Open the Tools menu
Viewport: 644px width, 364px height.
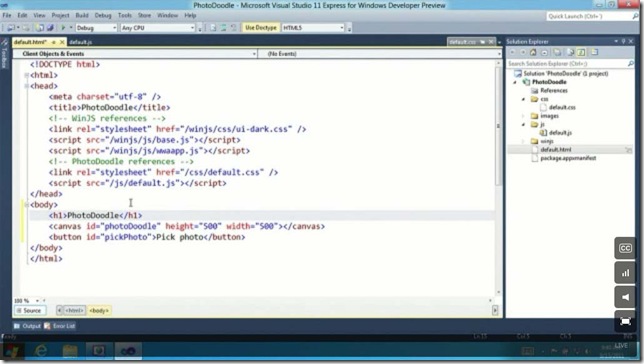[125, 16]
